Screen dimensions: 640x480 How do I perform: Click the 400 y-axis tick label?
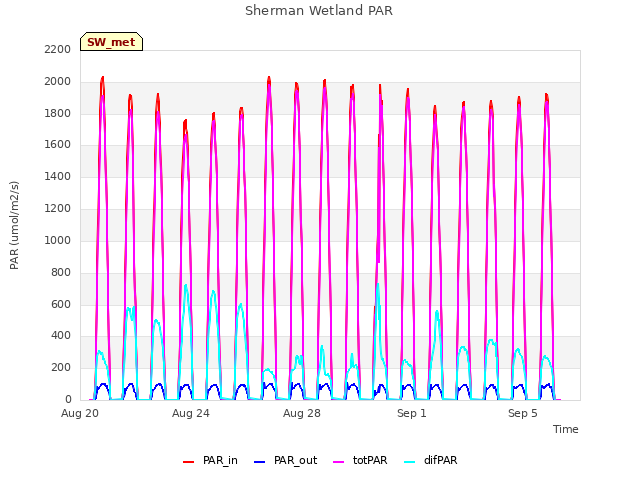[x=61, y=336]
